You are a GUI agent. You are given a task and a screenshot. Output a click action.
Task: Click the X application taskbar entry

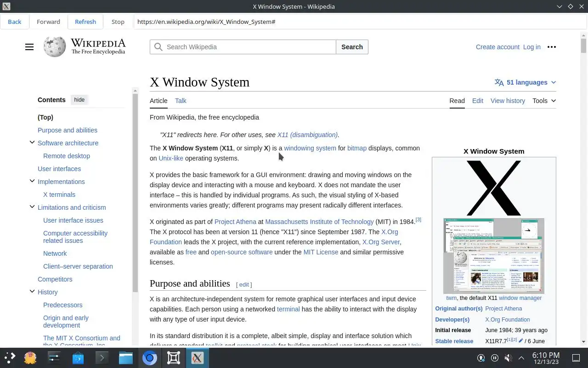[x=198, y=357]
